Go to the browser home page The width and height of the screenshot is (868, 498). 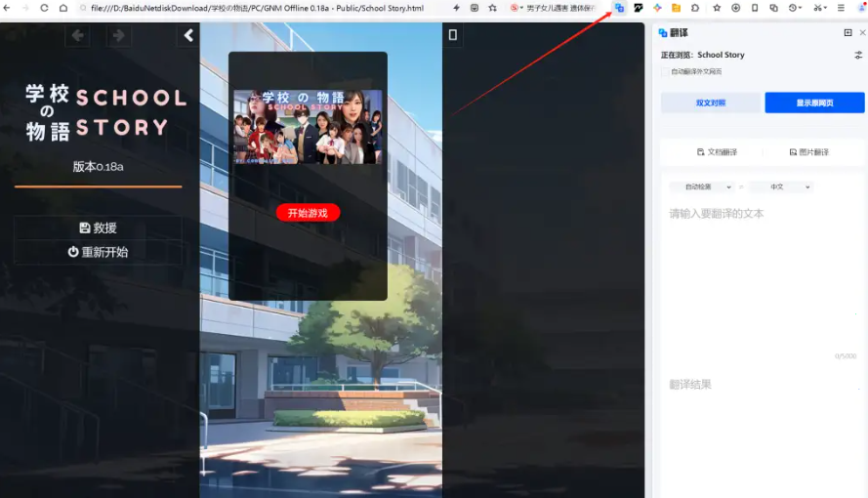pos(63,8)
